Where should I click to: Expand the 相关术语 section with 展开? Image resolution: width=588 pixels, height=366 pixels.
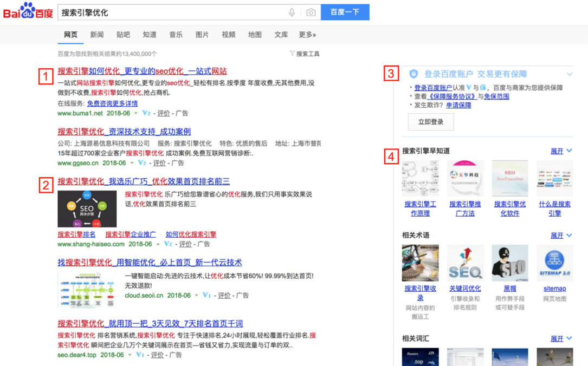pyautogui.click(x=561, y=236)
